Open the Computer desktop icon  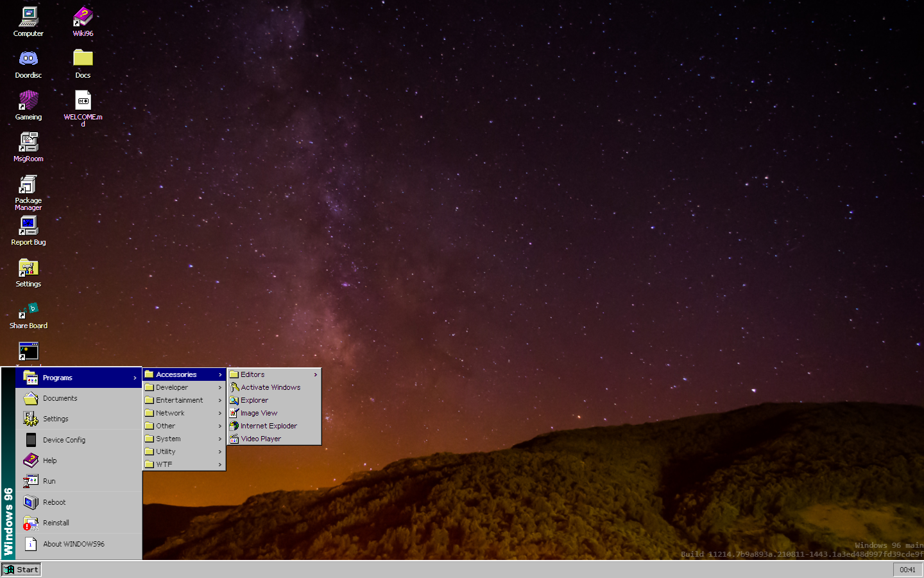[x=28, y=17]
